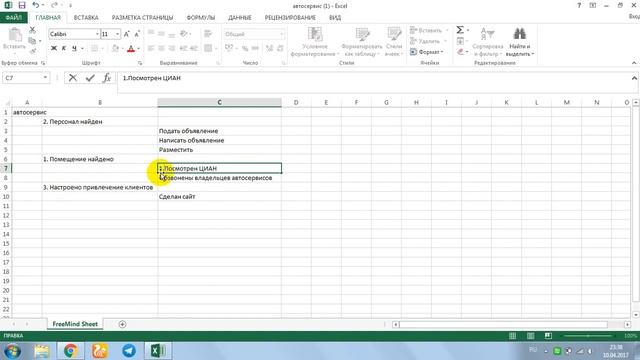Add a new sheet with the plus icon

[x=122, y=324]
